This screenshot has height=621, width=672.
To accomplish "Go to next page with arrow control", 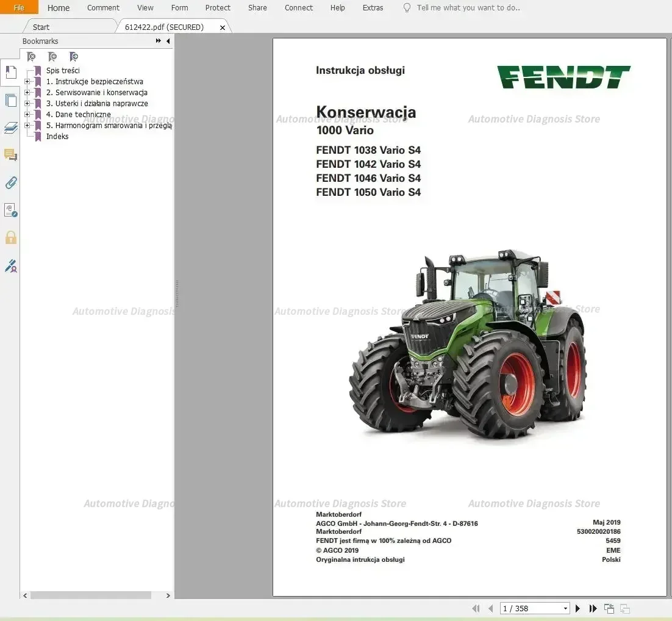I will tap(577, 608).
